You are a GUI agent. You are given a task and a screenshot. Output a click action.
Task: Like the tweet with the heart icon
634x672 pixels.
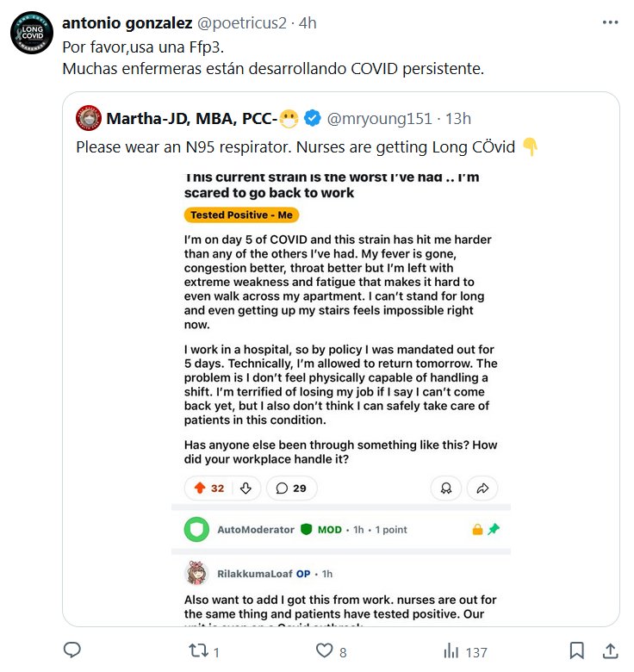pos(325,651)
